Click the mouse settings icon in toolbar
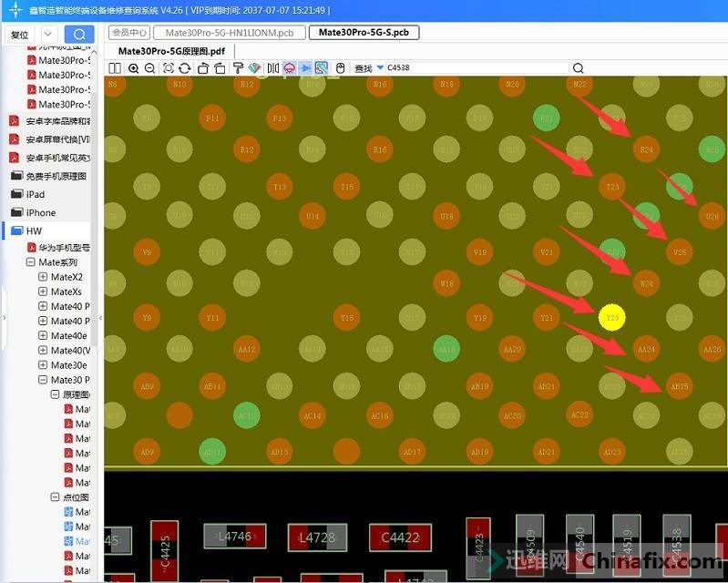This screenshot has width=728, height=583. [340, 68]
